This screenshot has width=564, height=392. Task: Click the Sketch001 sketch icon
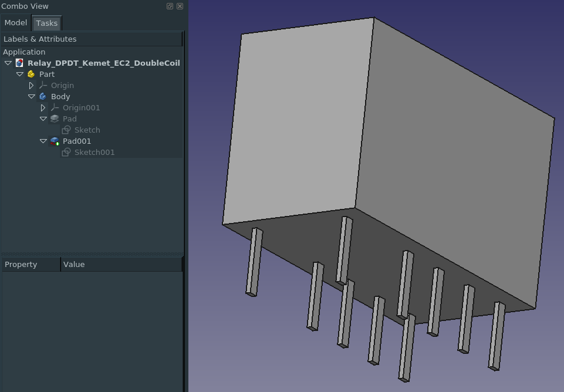tap(66, 152)
